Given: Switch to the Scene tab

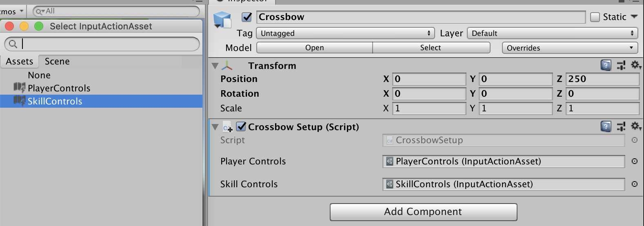Looking at the screenshot, I should [57, 61].
